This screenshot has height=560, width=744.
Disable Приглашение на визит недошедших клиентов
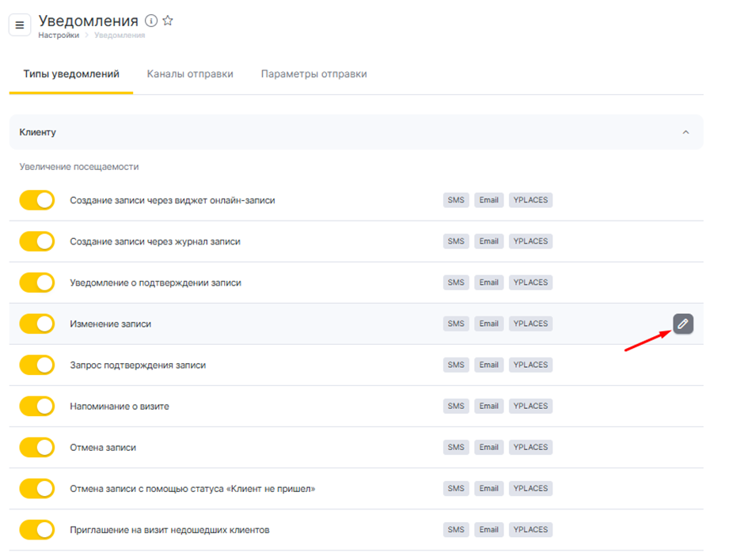36,529
